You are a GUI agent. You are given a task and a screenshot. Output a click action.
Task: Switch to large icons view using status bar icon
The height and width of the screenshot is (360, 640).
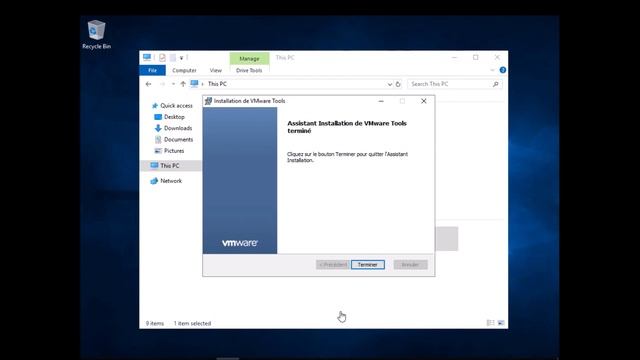pyautogui.click(x=501, y=323)
